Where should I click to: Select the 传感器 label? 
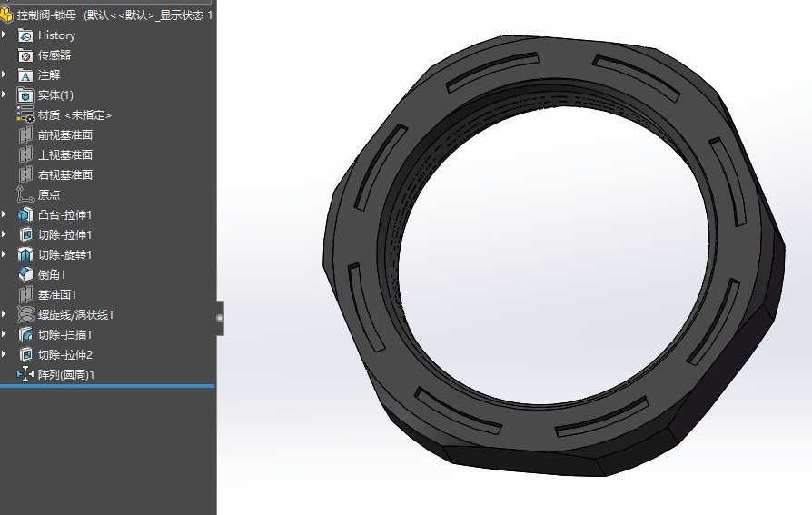pyautogui.click(x=54, y=54)
